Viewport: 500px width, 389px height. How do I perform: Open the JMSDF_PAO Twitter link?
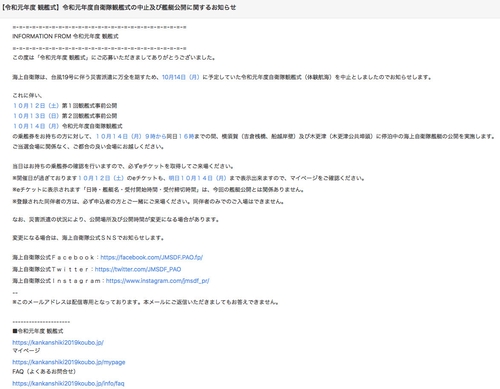(x=138, y=269)
